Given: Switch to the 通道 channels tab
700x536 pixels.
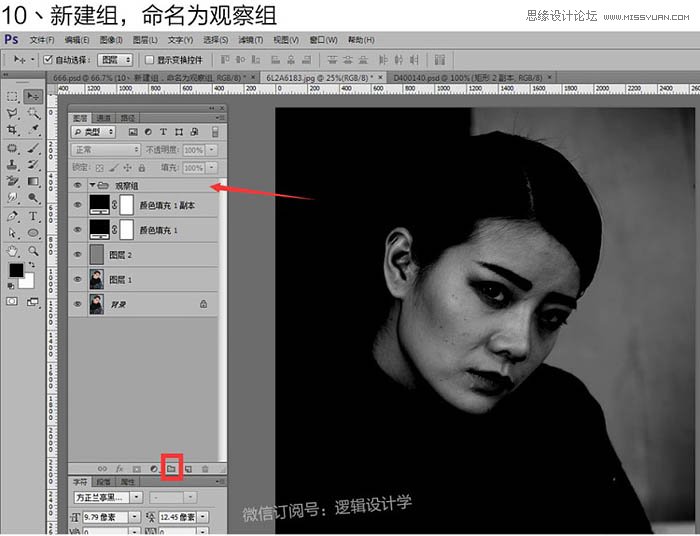Looking at the screenshot, I should click(x=104, y=118).
